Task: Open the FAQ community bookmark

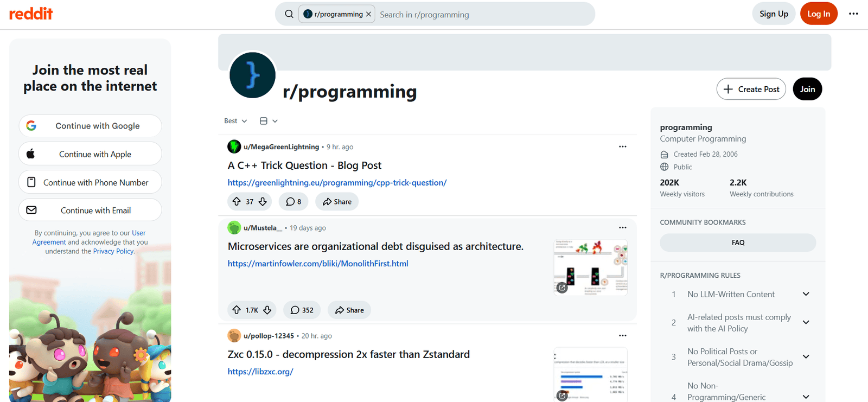Action: [738, 243]
